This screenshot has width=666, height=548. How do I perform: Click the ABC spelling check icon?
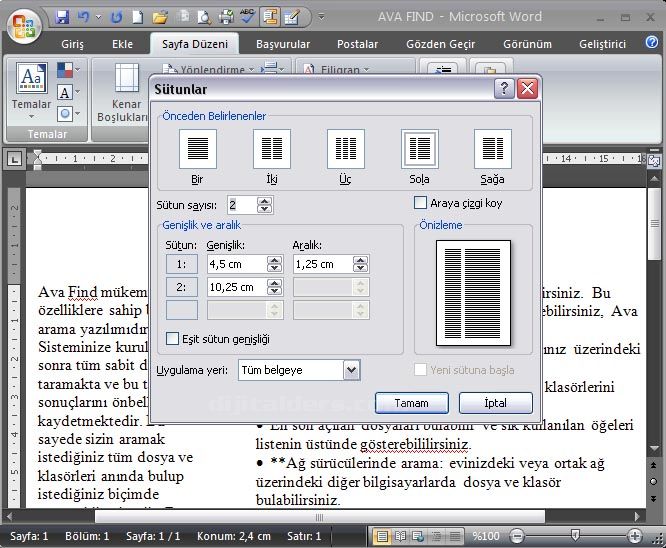(247, 17)
